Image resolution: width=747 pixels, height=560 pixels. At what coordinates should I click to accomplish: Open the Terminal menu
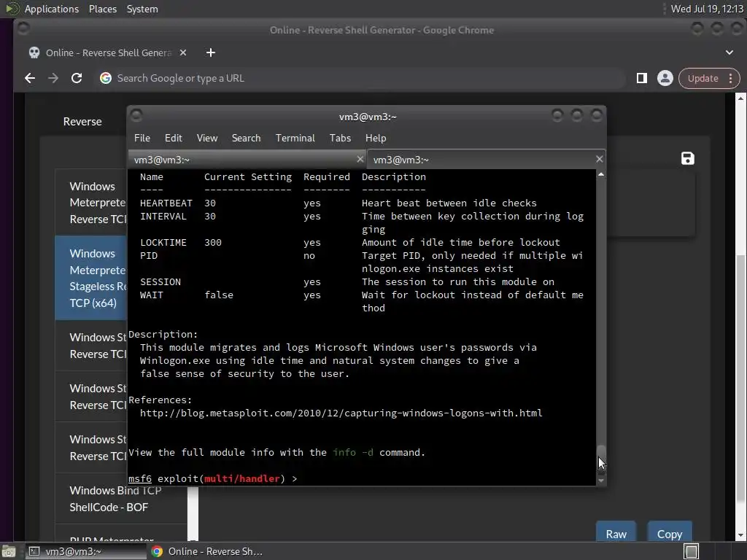pos(295,138)
